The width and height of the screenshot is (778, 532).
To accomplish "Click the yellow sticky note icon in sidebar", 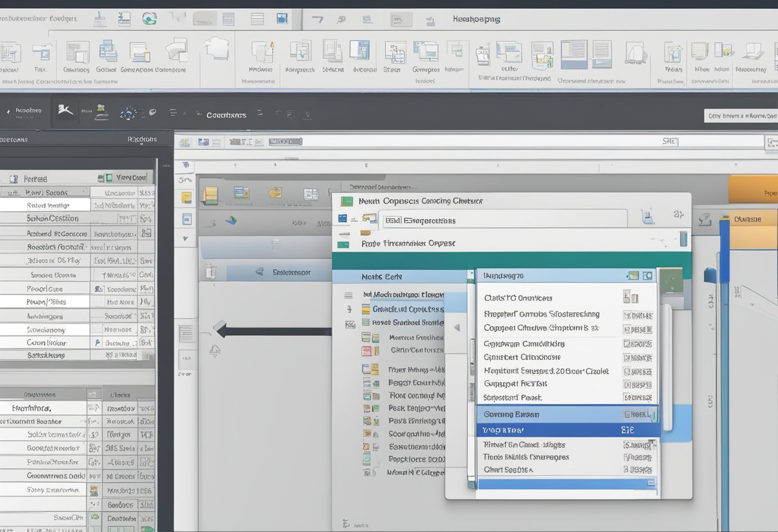I will (186, 198).
